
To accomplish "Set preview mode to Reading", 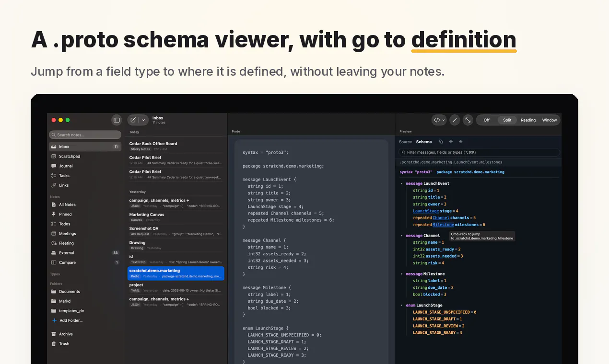I will point(528,120).
